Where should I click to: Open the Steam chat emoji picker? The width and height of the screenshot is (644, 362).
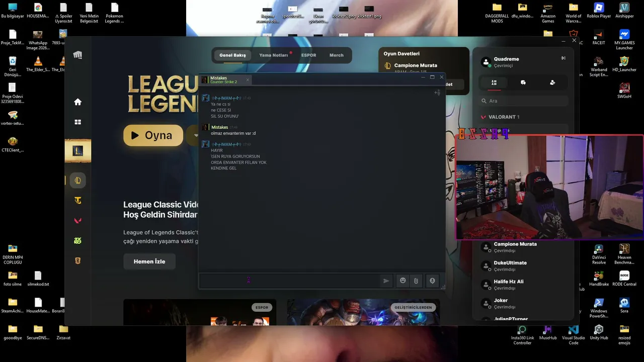(x=403, y=281)
